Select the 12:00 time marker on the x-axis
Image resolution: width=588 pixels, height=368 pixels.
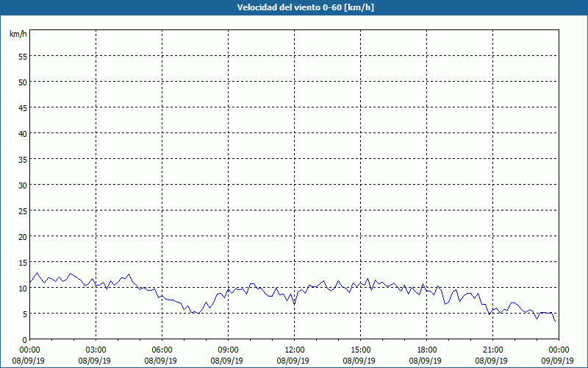coord(294,350)
